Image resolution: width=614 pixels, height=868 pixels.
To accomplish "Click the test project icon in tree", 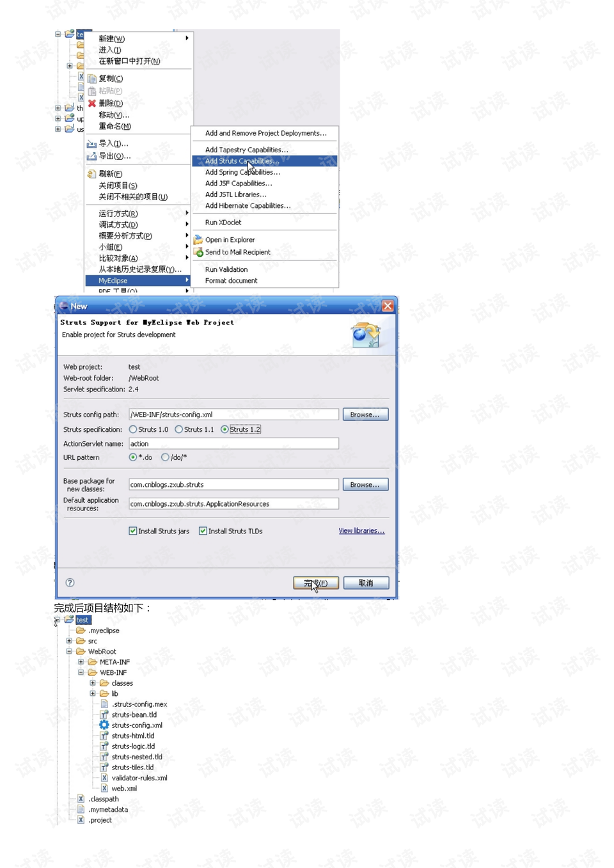I will (69, 620).
